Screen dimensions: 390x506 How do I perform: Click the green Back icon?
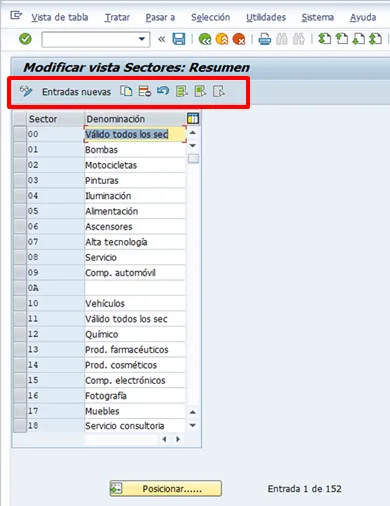205,39
